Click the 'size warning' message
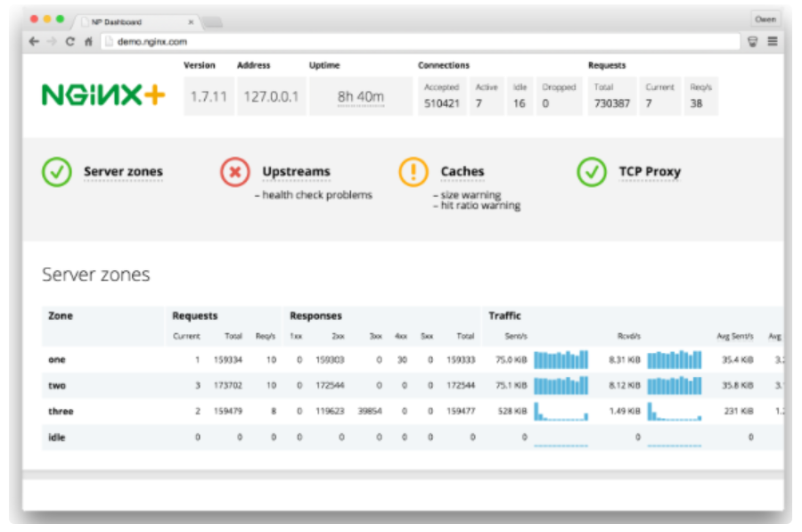The height and width of the screenshot is (532, 802). coord(467,195)
